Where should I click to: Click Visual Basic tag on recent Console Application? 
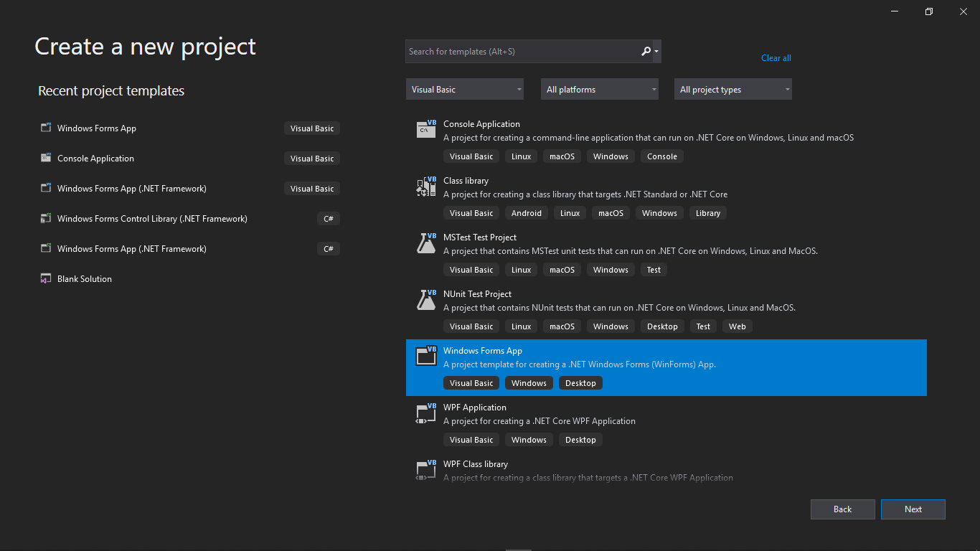(312, 159)
